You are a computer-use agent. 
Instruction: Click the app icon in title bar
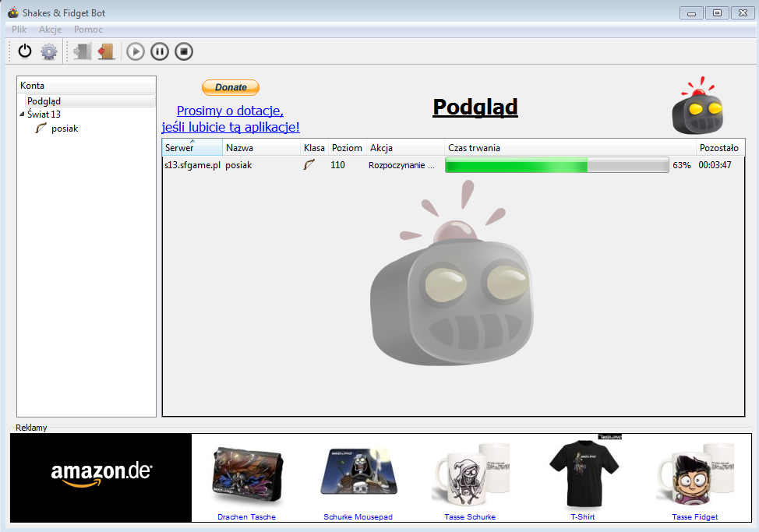click(x=13, y=12)
